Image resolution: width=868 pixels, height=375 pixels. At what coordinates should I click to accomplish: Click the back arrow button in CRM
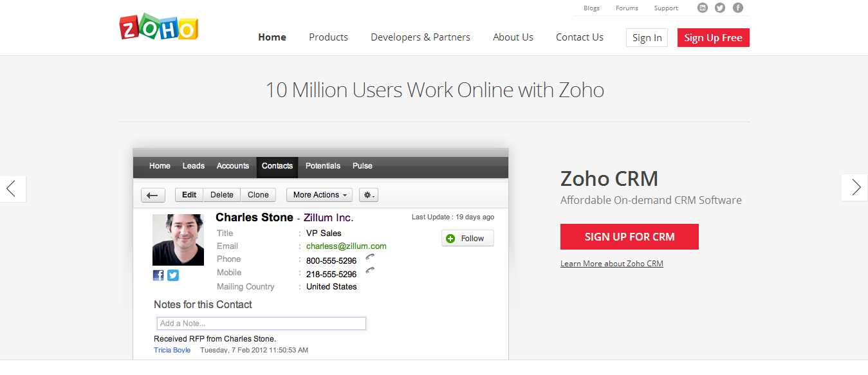point(152,195)
